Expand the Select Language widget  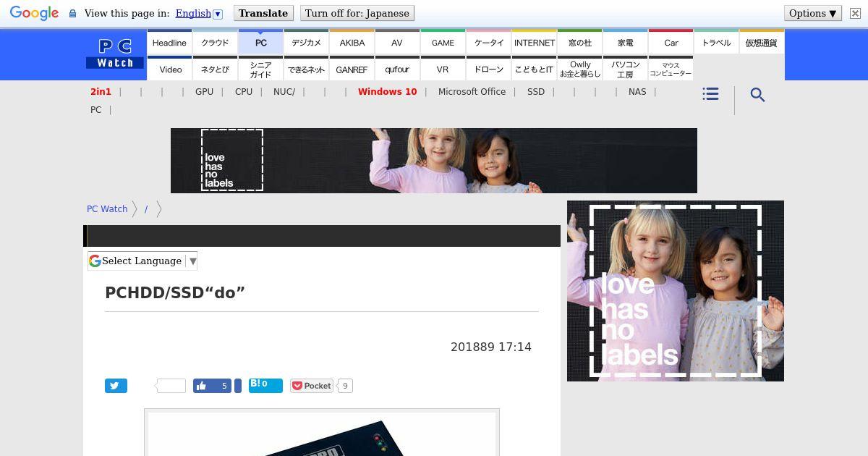142,261
